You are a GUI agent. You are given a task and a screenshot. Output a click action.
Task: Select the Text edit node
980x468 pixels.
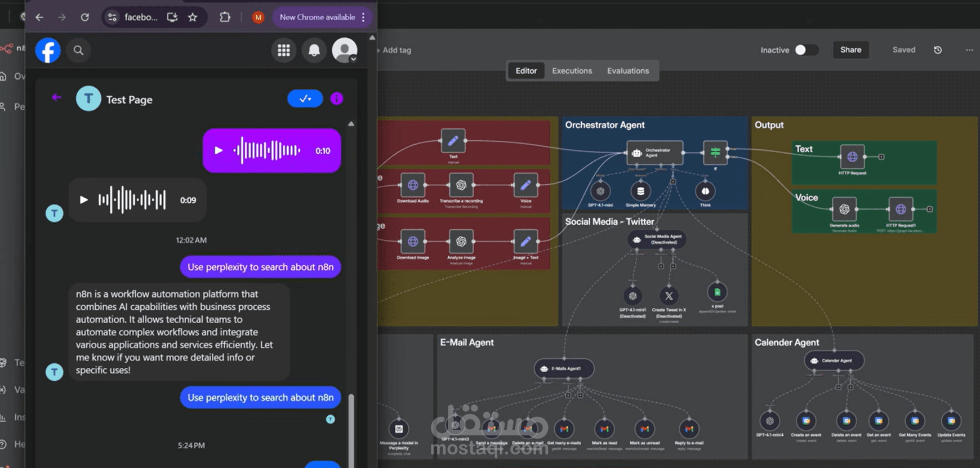tap(453, 141)
